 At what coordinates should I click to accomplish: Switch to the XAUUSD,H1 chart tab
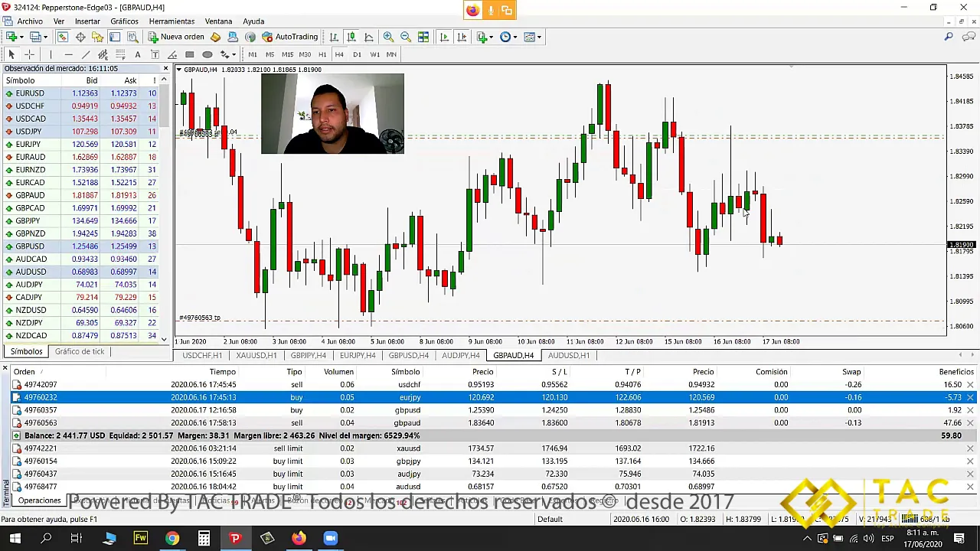(256, 355)
